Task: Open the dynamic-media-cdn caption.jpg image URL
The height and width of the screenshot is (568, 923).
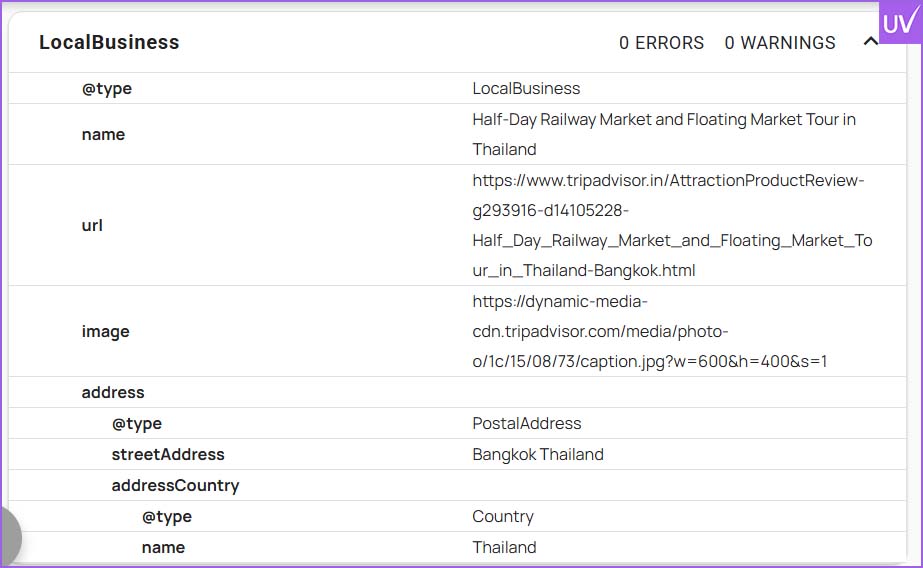Action: [650, 331]
